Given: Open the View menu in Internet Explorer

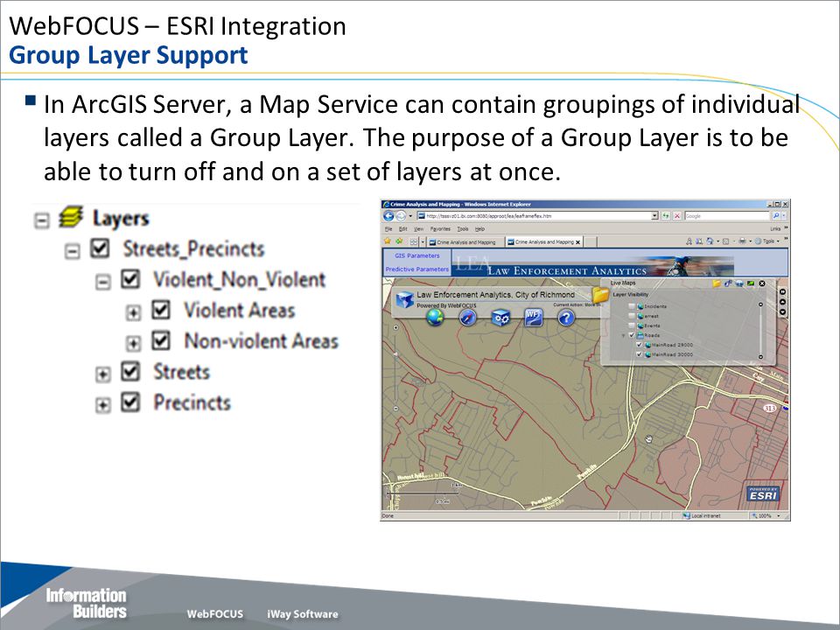Looking at the screenshot, I should click(418, 228).
